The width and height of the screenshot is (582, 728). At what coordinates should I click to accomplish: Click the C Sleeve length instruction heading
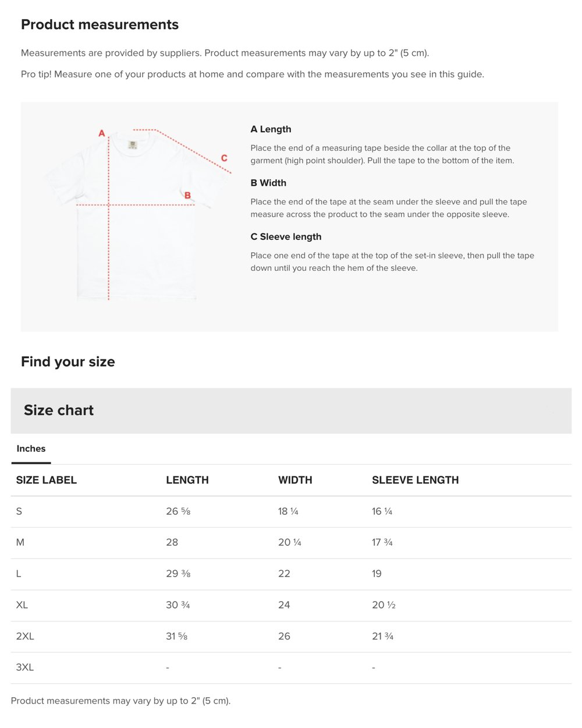coord(286,236)
